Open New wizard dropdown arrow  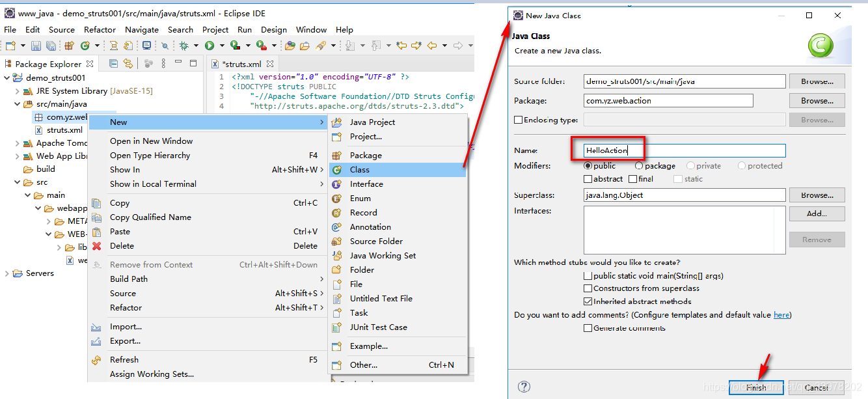click(x=23, y=46)
